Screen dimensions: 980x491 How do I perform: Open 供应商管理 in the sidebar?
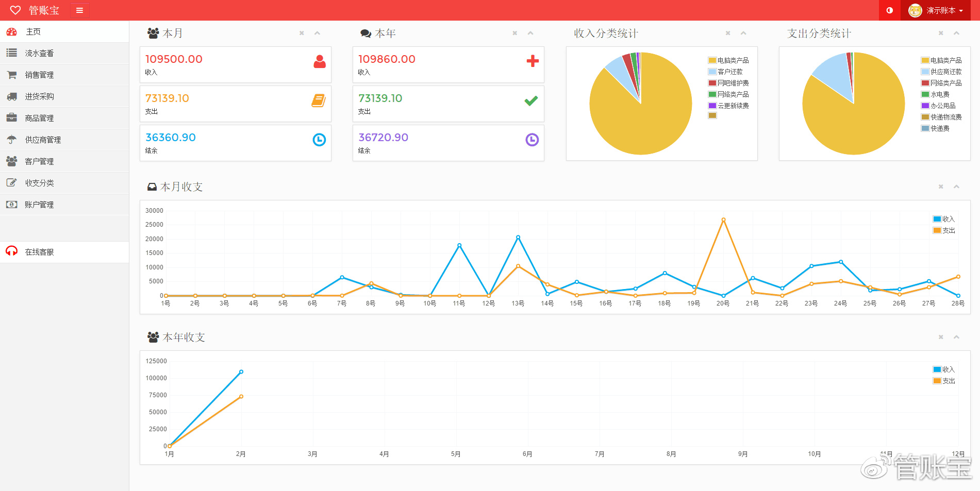tap(64, 140)
